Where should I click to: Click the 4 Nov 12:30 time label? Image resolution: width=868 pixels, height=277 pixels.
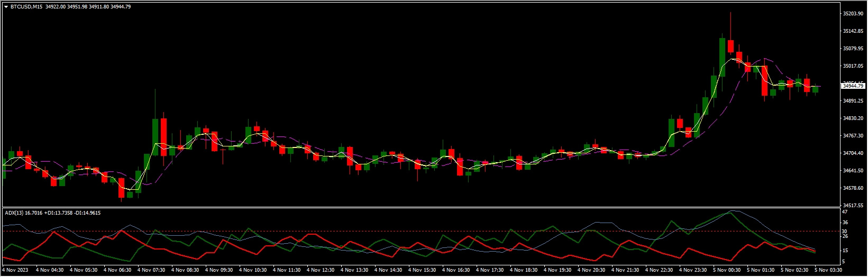321,270
